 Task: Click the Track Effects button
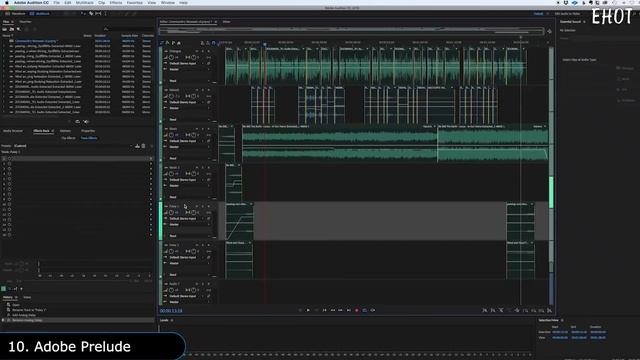pyautogui.click(x=89, y=138)
